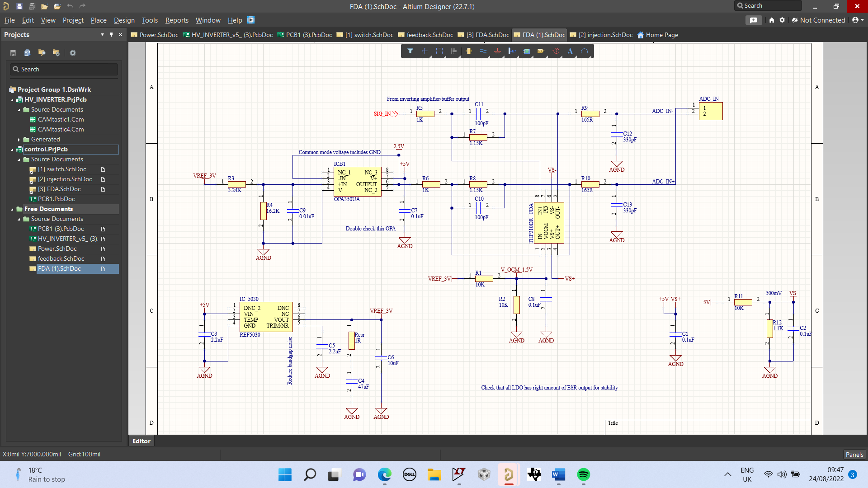This screenshot has width=868, height=488.
Task: Click the Panels button in status bar
Action: [854, 454]
